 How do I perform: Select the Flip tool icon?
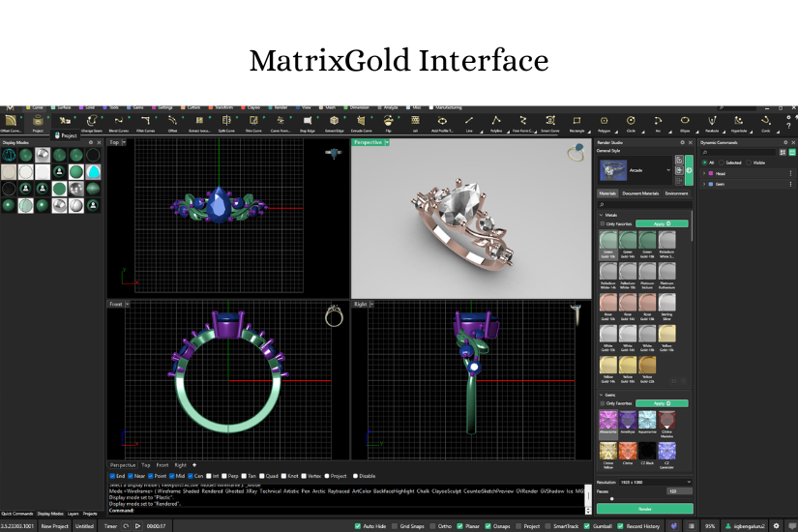pyautogui.click(x=388, y=121)
